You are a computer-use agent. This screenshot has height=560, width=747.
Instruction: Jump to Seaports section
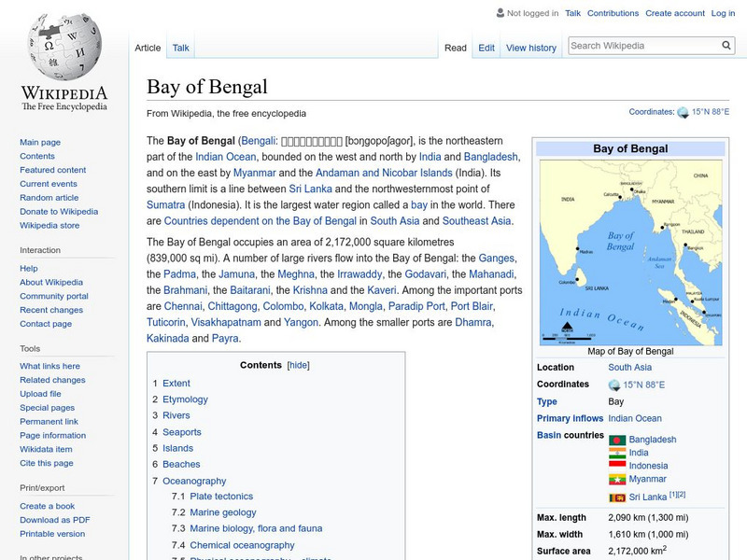click(182, 432)
